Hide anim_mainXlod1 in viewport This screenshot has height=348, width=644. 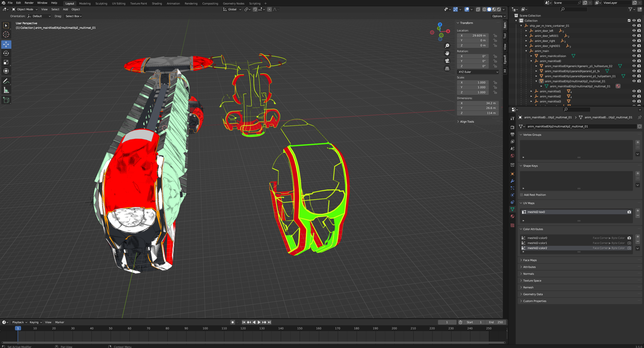point(634,91)
